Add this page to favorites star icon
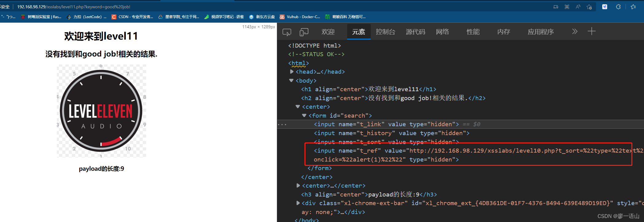Viewport: 644px width, 222px height. pos(589,7)
